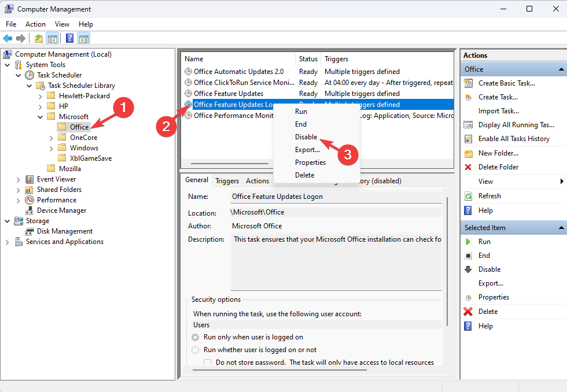This screenshot has height=392, width=567.
Task: Check the 'Do not store password' checkbox
Action: pyautogui.click(x=208, y=362)
